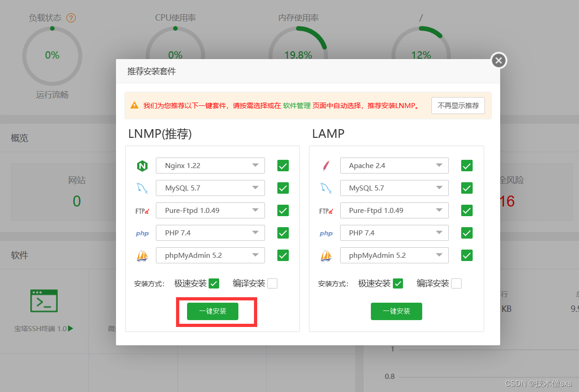
Task: Click the 不再显示推荐 button
Action: tap(458, 105)
